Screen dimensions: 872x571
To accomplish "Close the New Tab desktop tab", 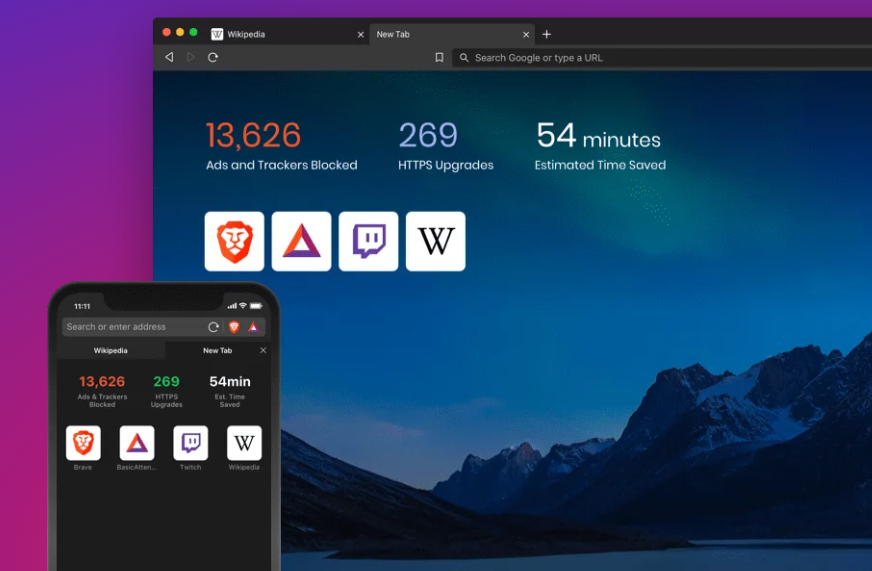I will point(526,34).
